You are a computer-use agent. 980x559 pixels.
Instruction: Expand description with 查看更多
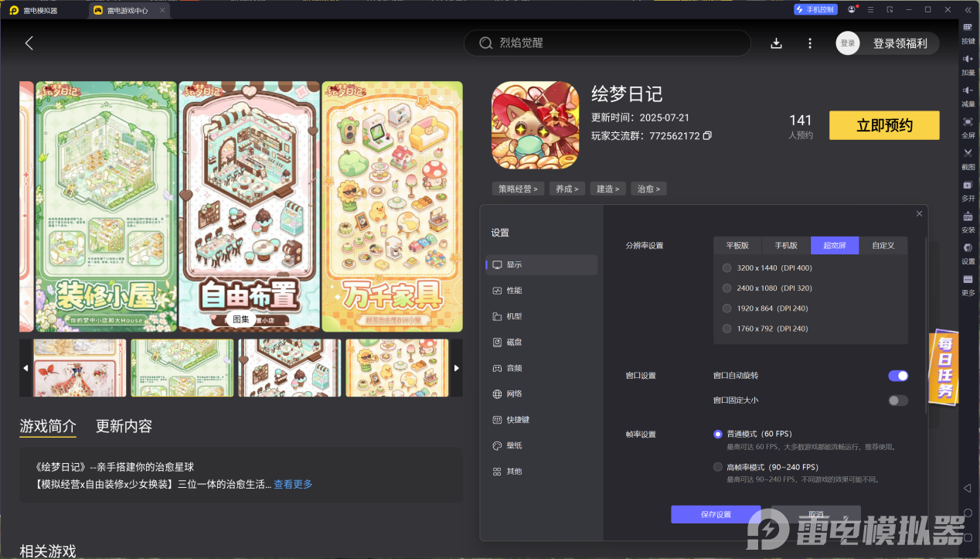point(293,484)
